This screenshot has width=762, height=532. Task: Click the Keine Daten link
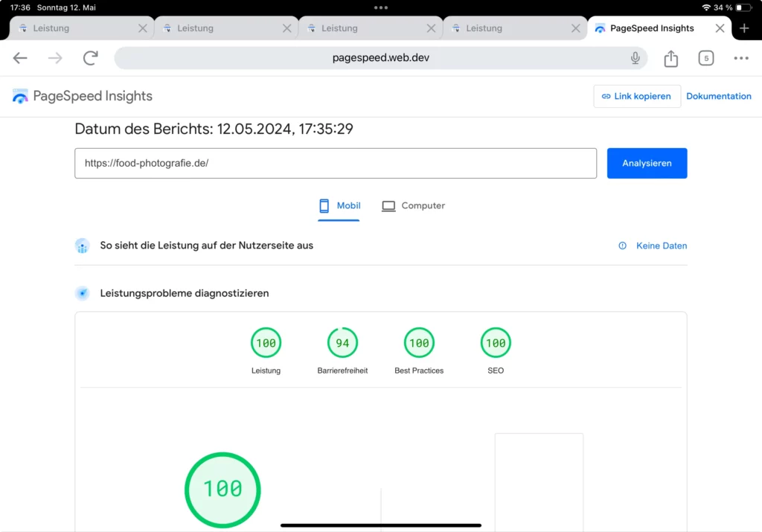coord(662,246)
